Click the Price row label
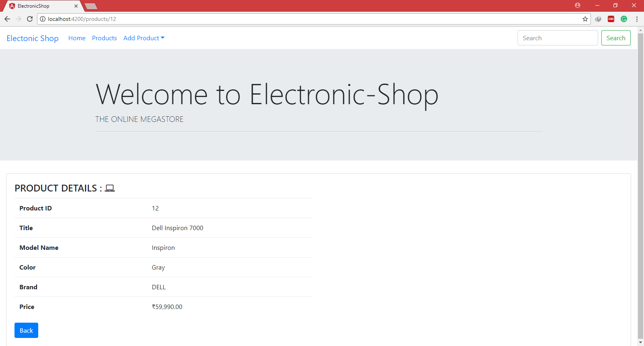 (27, 307)
